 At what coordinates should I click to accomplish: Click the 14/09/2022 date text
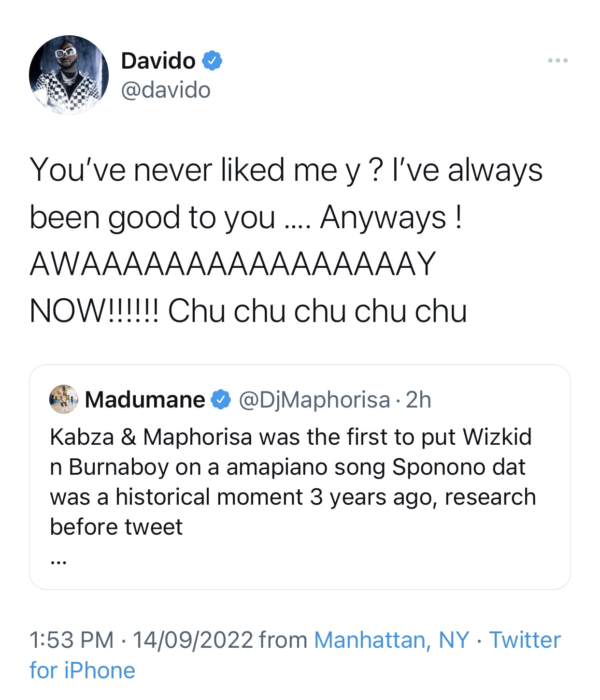pos(193,640)
